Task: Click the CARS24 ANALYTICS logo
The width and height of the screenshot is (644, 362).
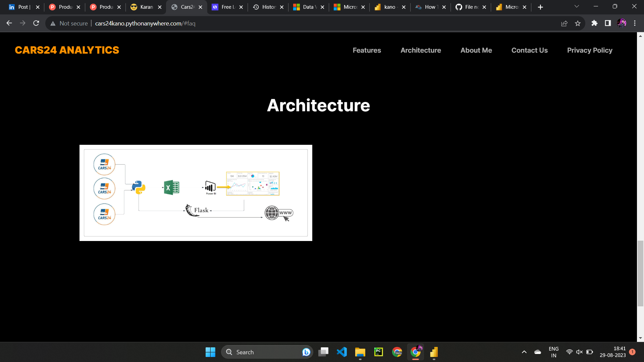Action: [x=67, y=50]
